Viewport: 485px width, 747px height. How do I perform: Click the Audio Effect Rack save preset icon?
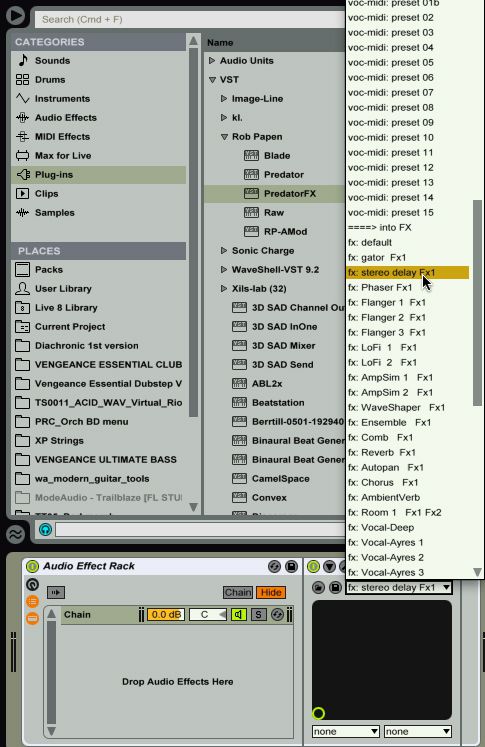(291, 566)
